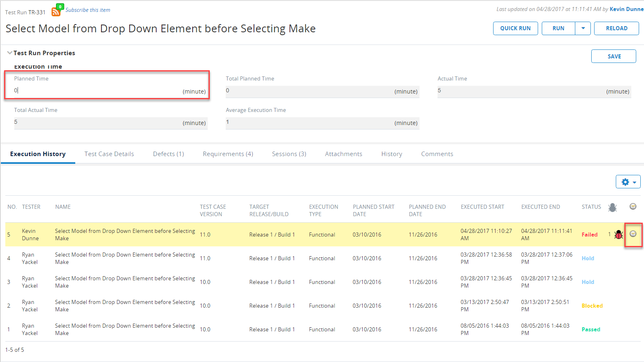This screenshot has width=644, height=362.
Task: Click the gray bug icon in column header
Action: click(x=612, y=208)
